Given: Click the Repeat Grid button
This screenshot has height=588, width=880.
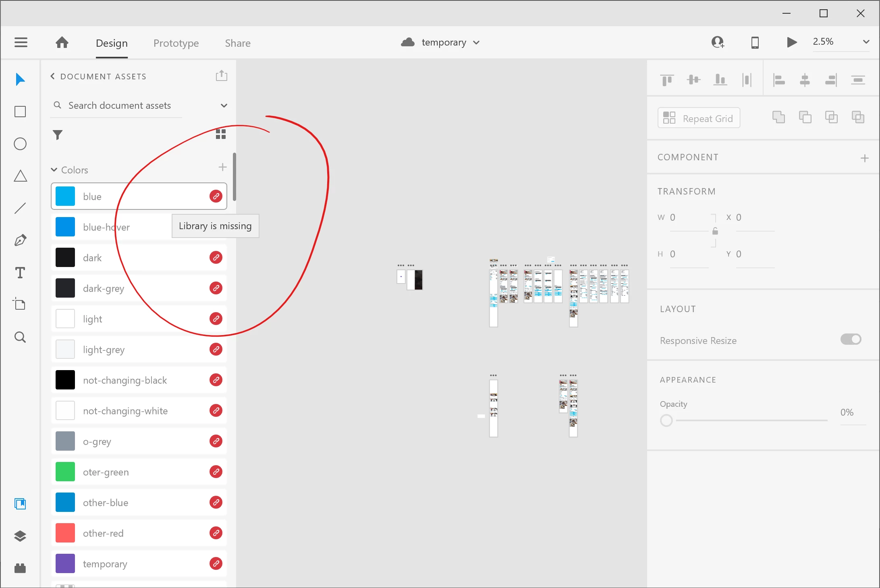Looking at the screenshot, I should click(699, 118).
